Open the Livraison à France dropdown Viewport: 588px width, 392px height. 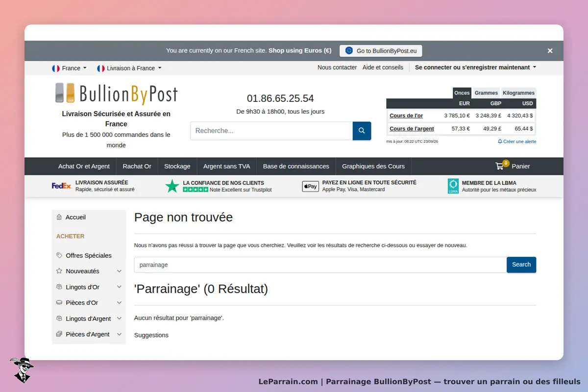(x=129, y=68)
